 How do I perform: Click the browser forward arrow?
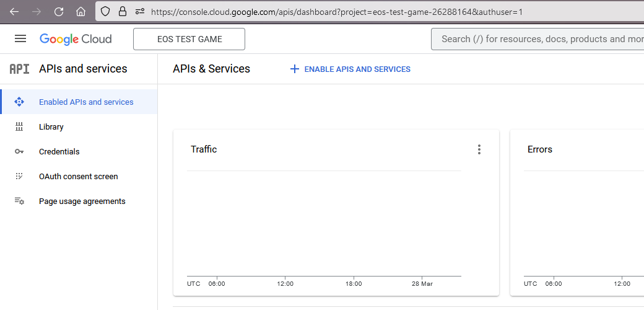point(37,12)
